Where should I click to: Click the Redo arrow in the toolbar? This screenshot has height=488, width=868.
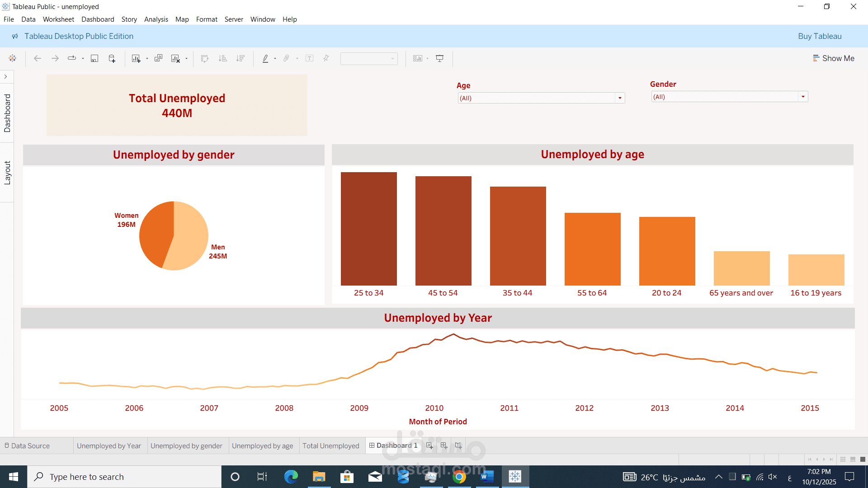pyautogui.click(x=55, y=58)
